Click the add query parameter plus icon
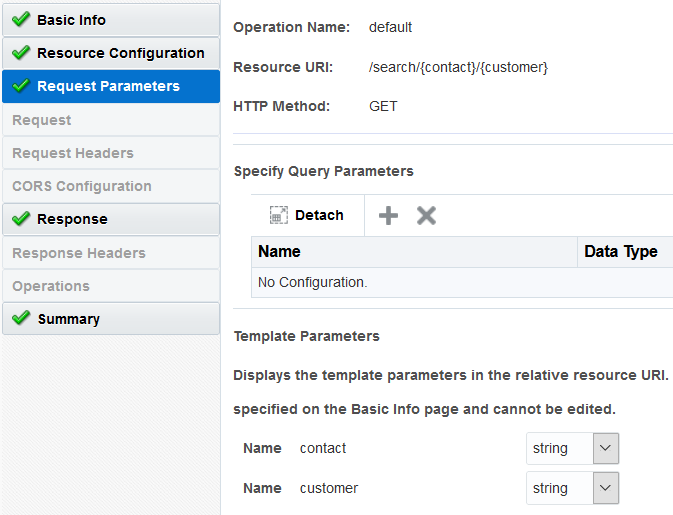 click(x=388, y=216)
